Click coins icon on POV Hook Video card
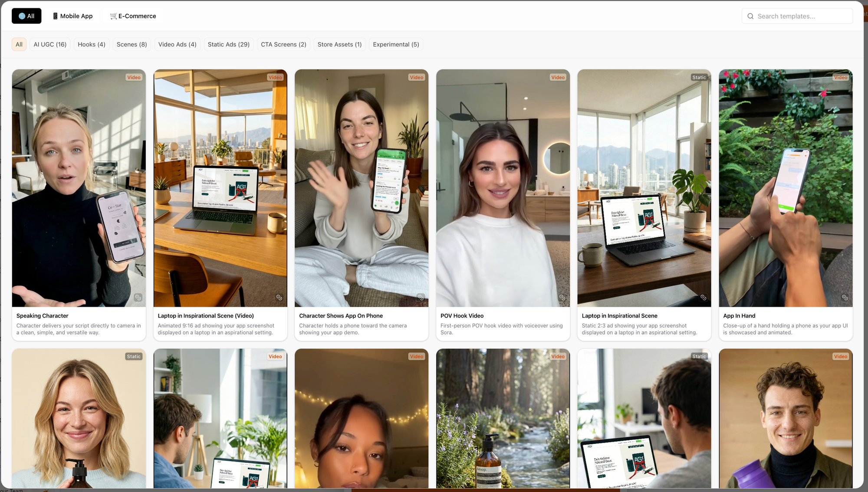The image size is (868, 492). tap(562, 297)
